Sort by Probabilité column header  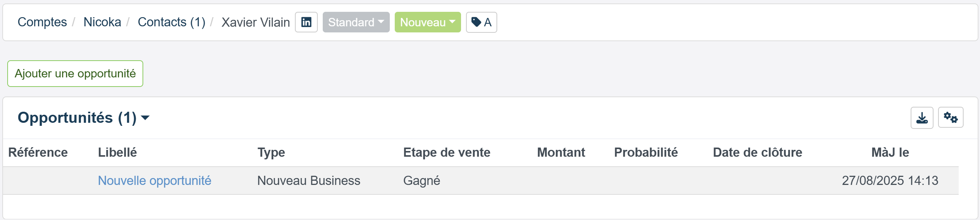(x=646, y=153)
